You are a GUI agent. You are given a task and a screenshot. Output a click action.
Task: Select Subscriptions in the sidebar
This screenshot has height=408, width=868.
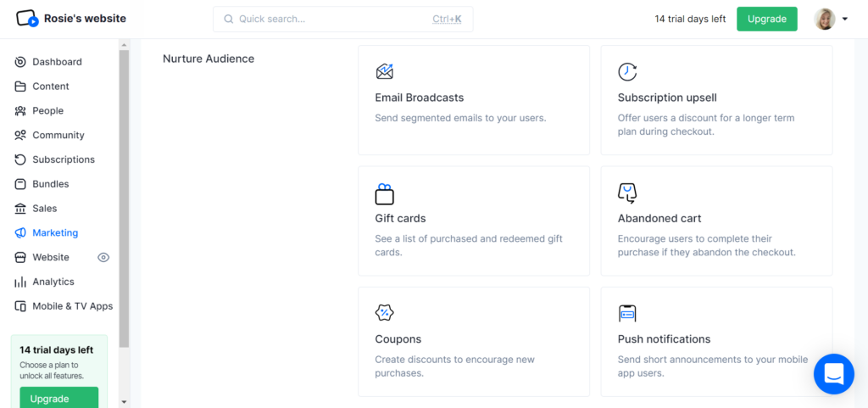[x=63, y=159]
